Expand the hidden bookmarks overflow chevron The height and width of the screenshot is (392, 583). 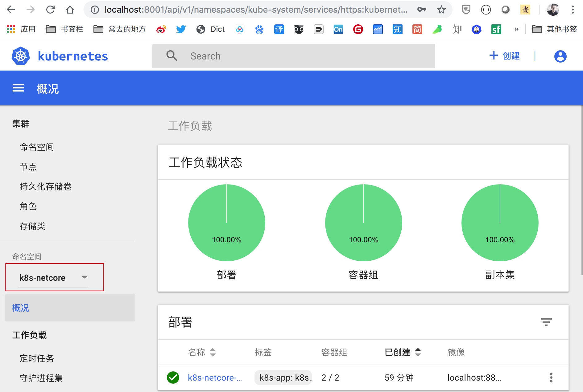click(516, 29)
